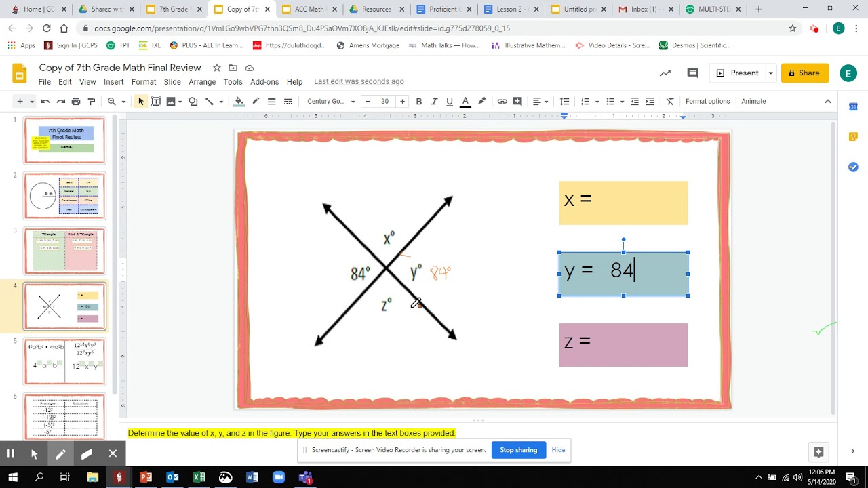Click the pink 'z =' text box
The image size is (868, 488).
point(623,345)
